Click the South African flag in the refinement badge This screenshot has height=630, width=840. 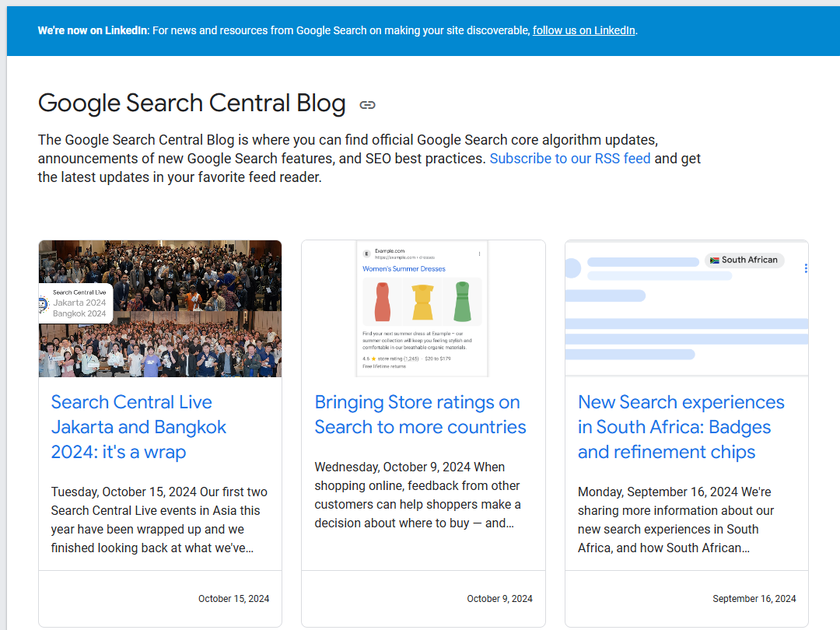click(714, 260)
